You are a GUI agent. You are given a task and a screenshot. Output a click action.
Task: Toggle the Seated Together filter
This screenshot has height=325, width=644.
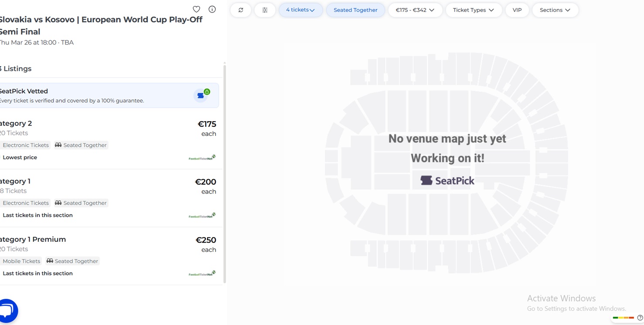tap(355, 10)
